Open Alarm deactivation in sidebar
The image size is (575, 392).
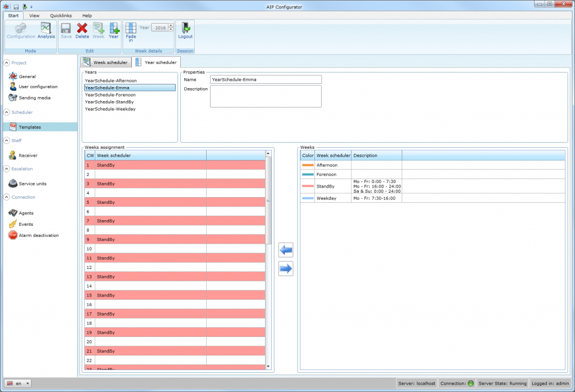click(38, 235)
